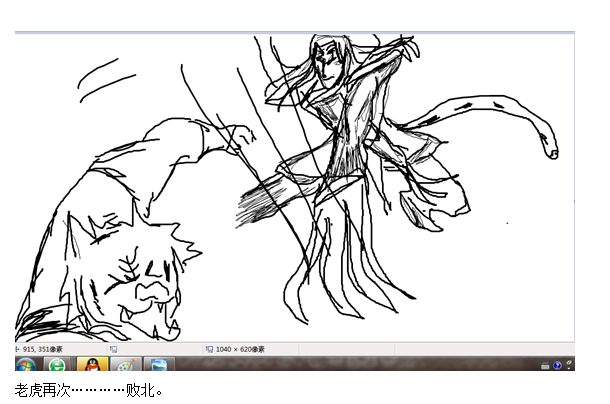Click the empty area of the taskbar

tap(350, 365)
